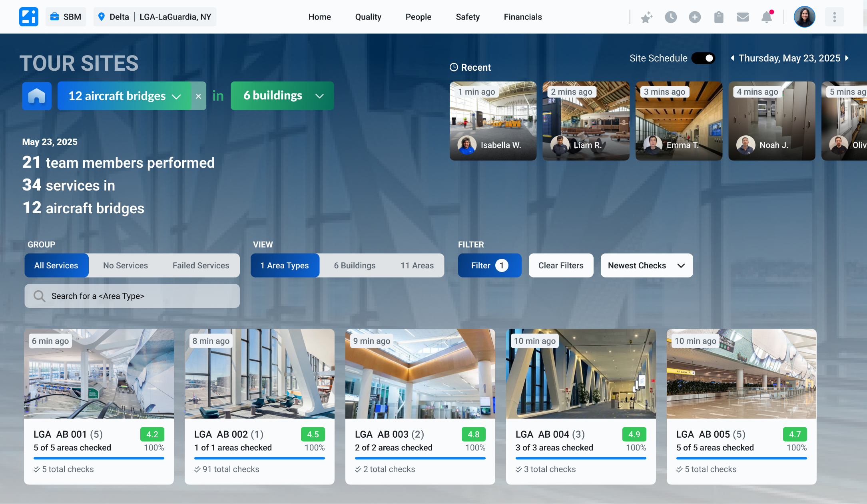Image resolution: width=867 pixels, height=504 pixels.
Task: Click the three-dot more options icon
Action: (x=834, y=17)
